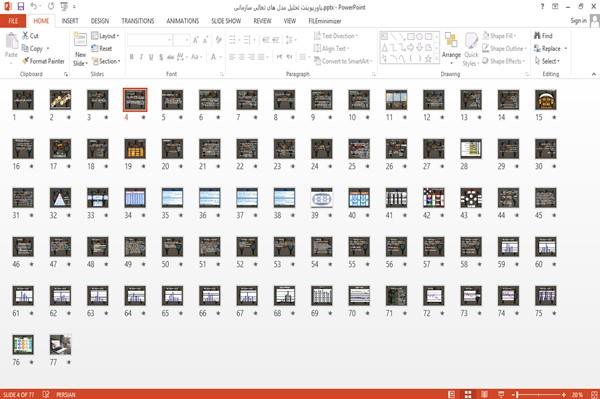Screen dimensions: 600x399
Task: Click the Font Color icon
Action: point(214,57)
